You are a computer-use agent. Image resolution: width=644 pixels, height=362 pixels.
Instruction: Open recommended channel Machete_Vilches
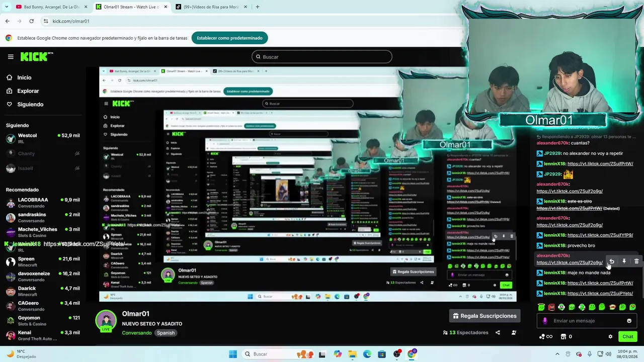coord(43,232)
